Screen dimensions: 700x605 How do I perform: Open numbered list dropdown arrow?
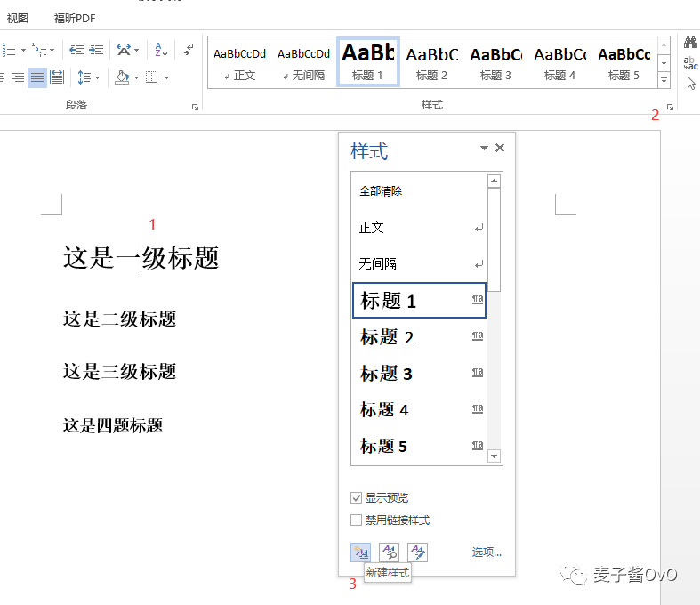point(23,50)
